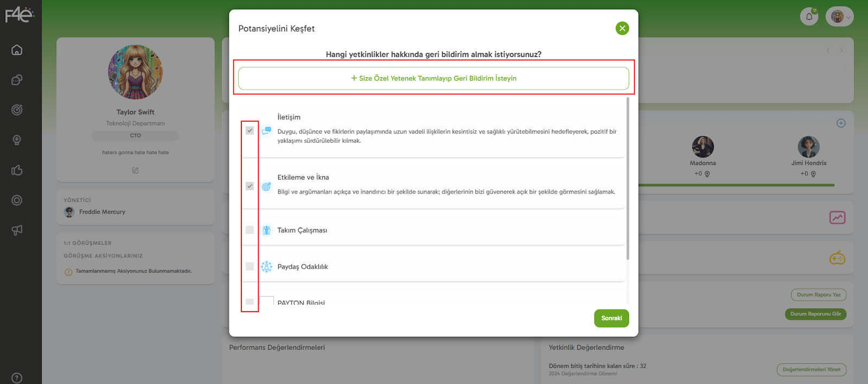This screenshot has width=868, height=384.
Task: Click Değerlendirmeleri Yönet button
Action: pos(811,370)
